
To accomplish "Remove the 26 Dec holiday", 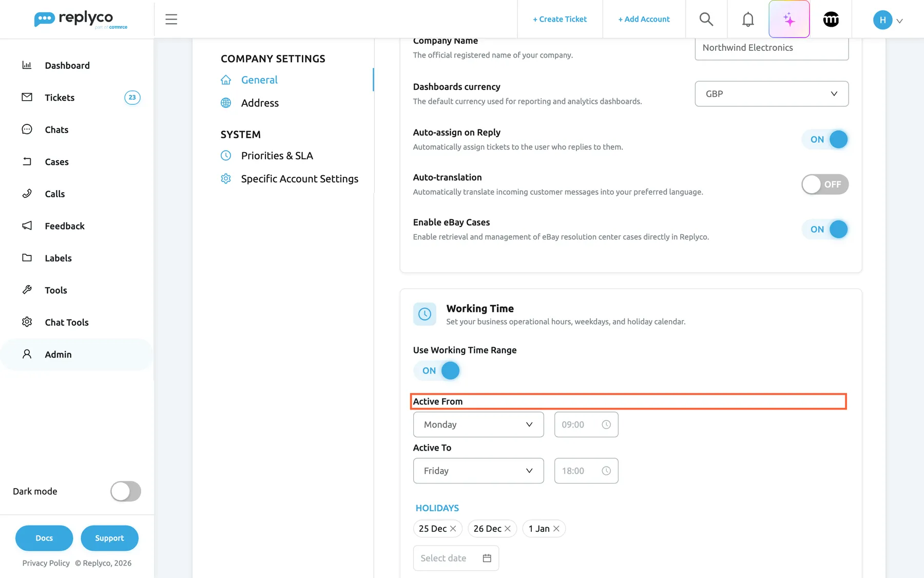I will point(507,529).
